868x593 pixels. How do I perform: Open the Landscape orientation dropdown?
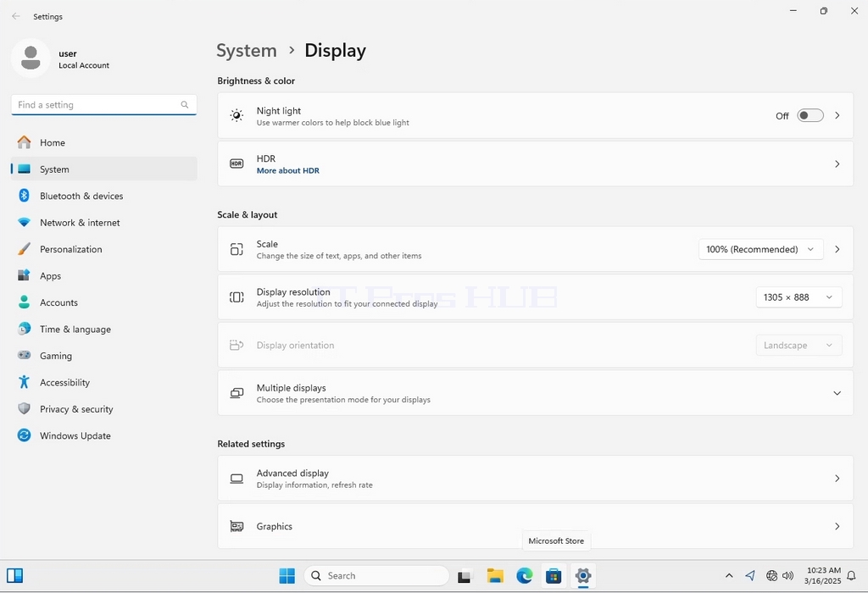(798, 345)
